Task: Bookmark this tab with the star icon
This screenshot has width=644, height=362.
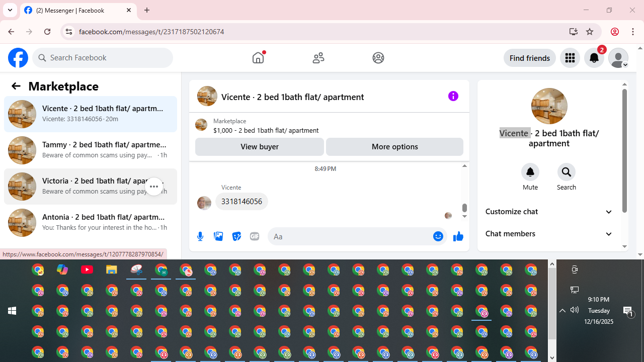Action: [590, 32]
